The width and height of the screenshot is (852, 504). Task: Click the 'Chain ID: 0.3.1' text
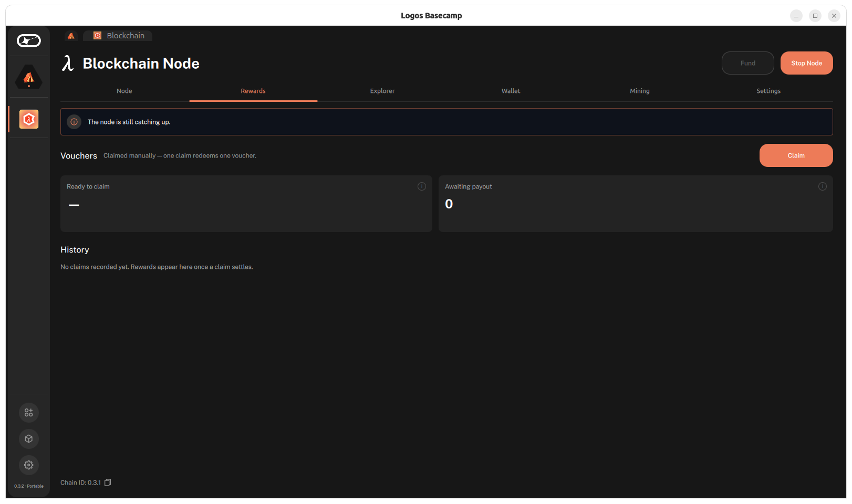pyautogui.click(x=80, y=482)
